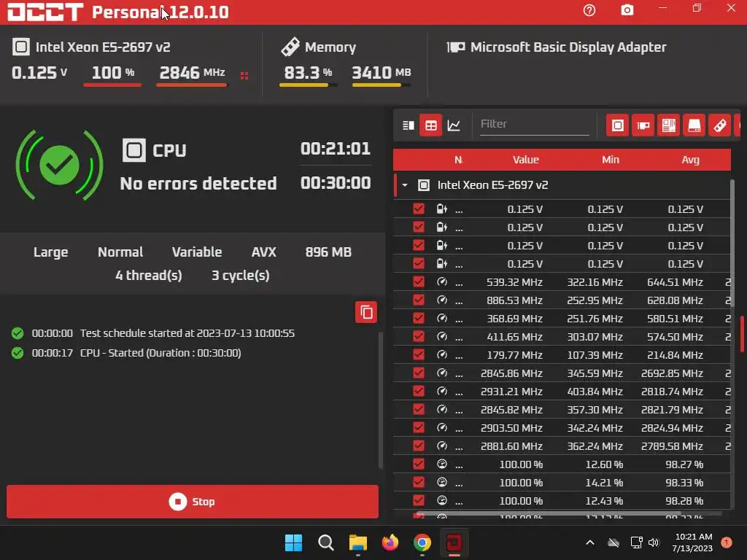Image resolution: width=747 pixels, height=560 pixels.
Task: Click the CPU test icon beside CPU label
Action: tap(134, 150)
